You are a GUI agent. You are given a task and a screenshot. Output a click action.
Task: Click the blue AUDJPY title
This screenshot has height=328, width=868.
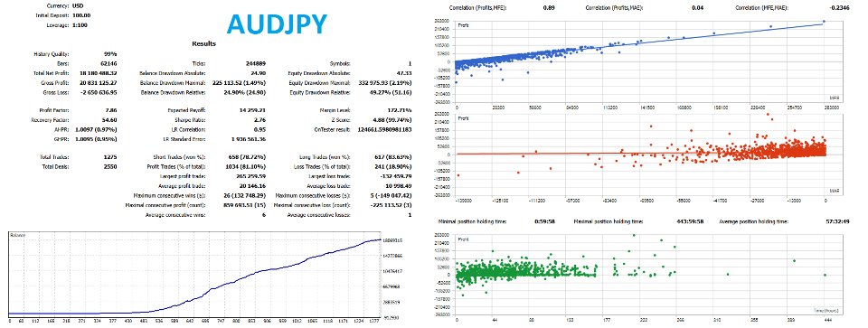coord(277,24)
